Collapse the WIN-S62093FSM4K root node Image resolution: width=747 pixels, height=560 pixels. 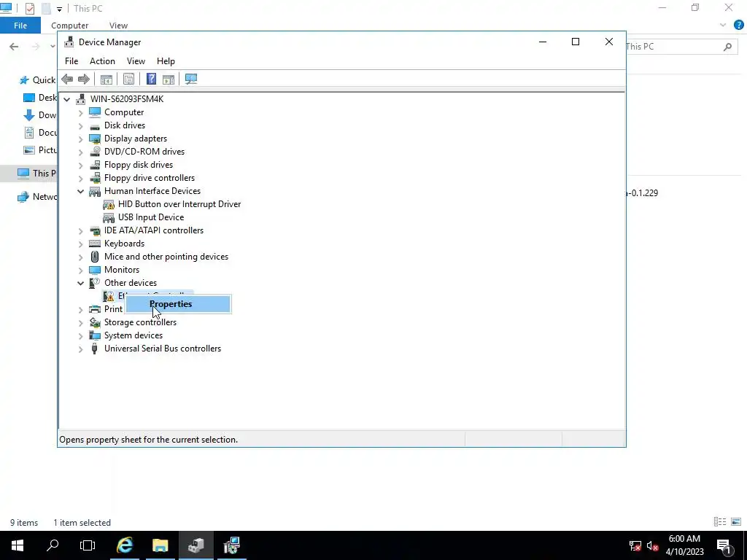[66, 99]
